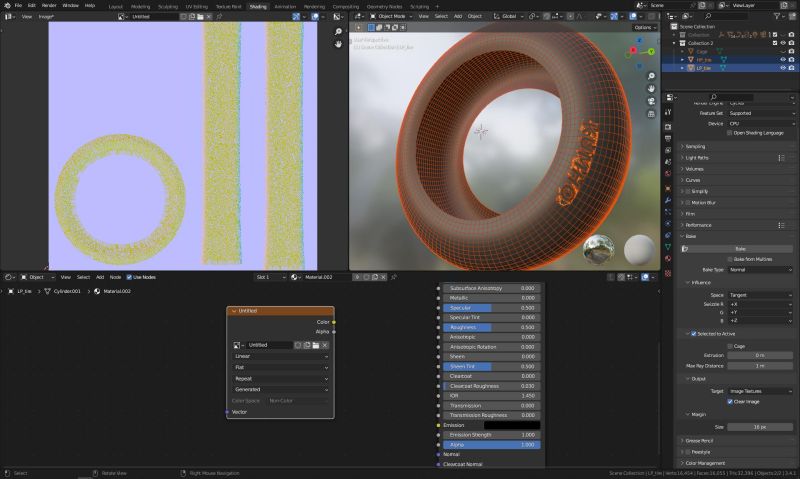The width and height of the screenshot is (800, 479).
Task: Switch to the Modeling workspace tab
Action: point(140,7)
